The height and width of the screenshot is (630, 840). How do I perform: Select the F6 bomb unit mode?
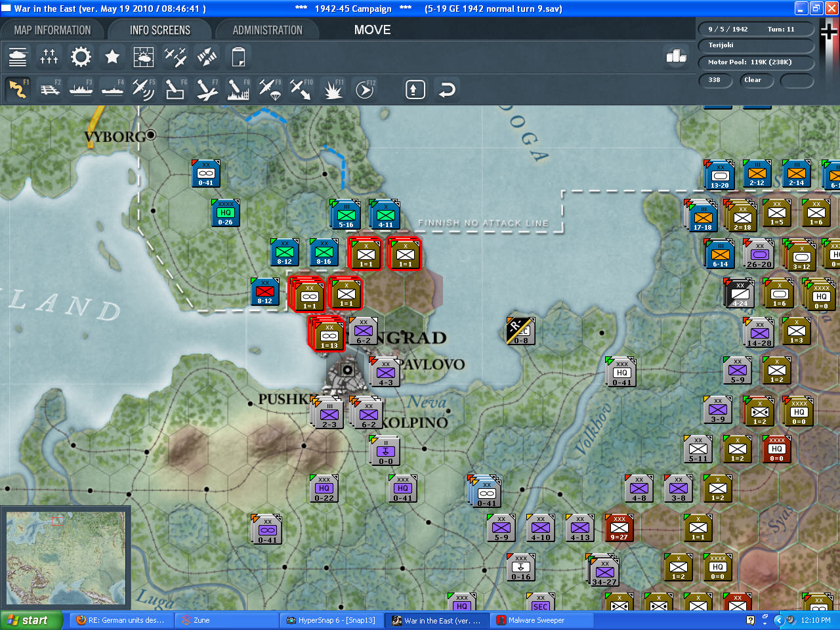[x=175, y=89]
